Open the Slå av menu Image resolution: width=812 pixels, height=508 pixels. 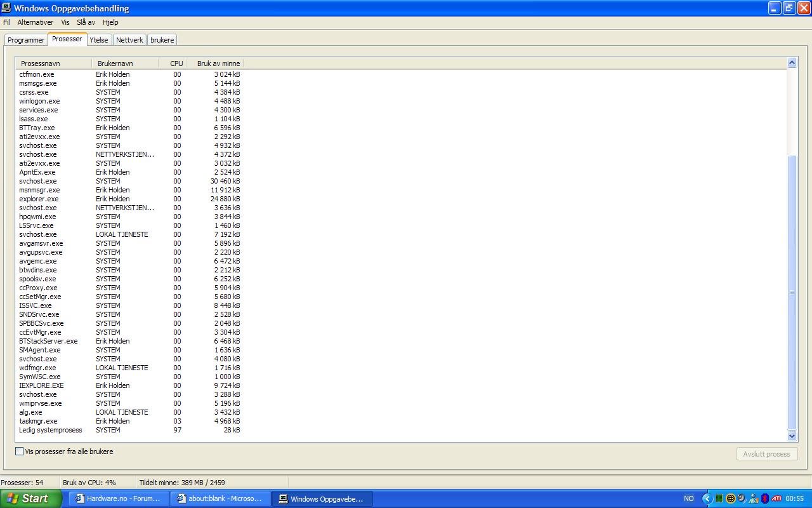(86, 22)
